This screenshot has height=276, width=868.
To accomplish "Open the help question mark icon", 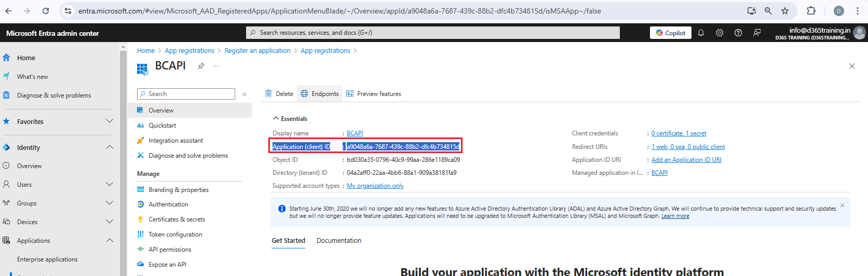I will click(738, 33).
